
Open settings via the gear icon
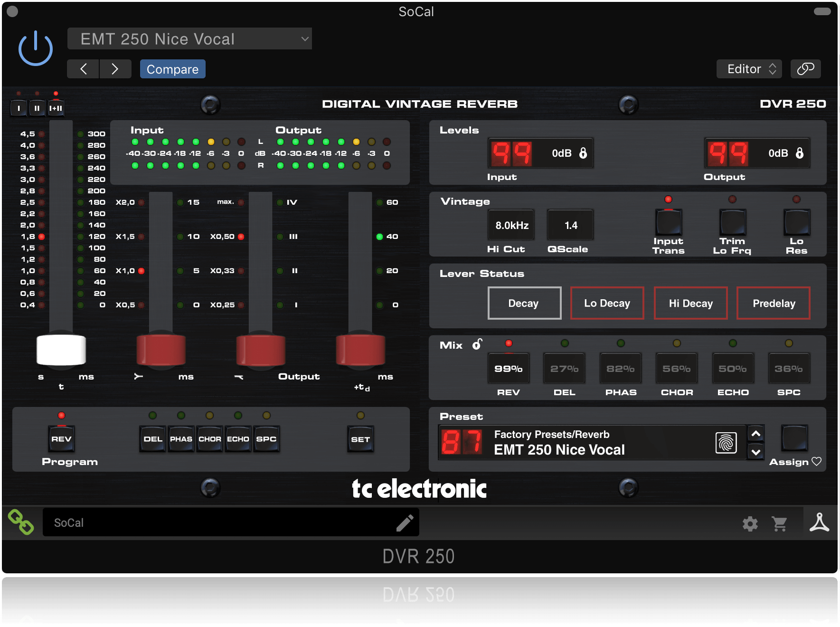coord(750,524)
